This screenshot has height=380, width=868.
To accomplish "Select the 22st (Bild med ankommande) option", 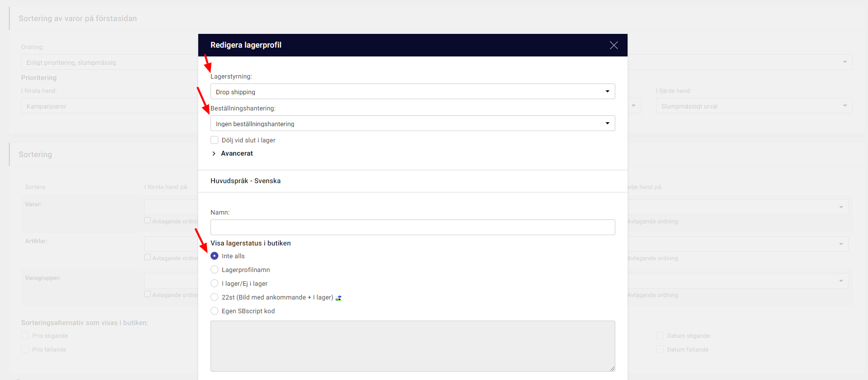I will [x=214, y=297].
